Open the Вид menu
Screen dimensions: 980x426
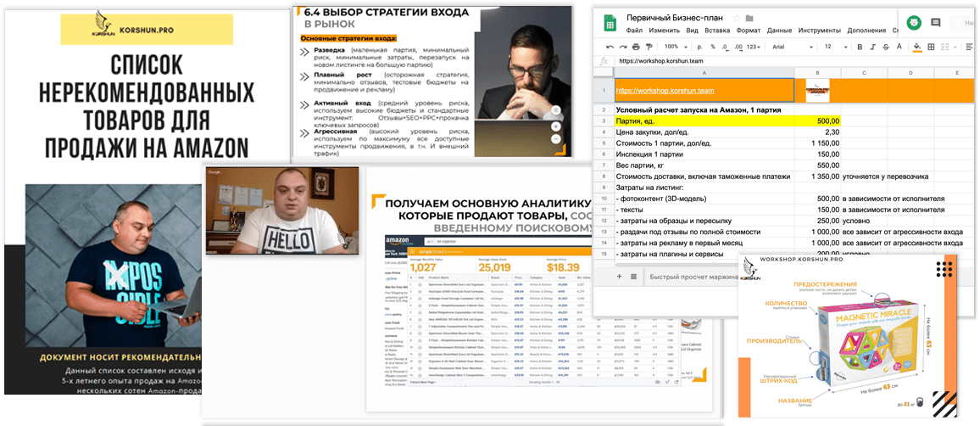click(x=692, y=30)
